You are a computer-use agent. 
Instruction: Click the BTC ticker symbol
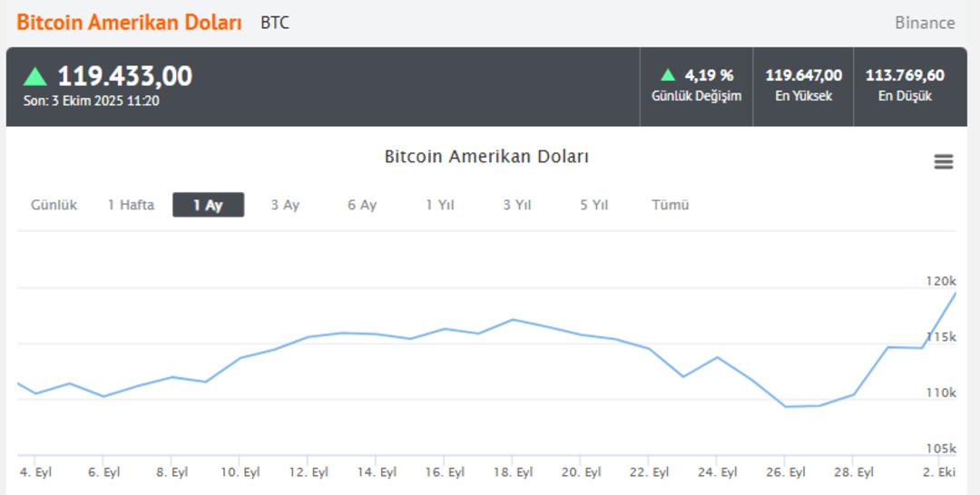[x=275, y=23]
